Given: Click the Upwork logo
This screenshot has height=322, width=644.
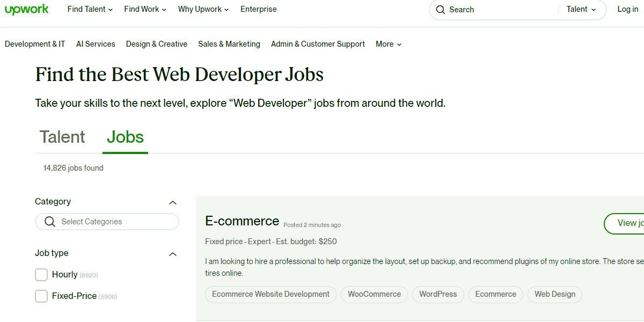Looking at the screenshot, I should coord(27,9).
